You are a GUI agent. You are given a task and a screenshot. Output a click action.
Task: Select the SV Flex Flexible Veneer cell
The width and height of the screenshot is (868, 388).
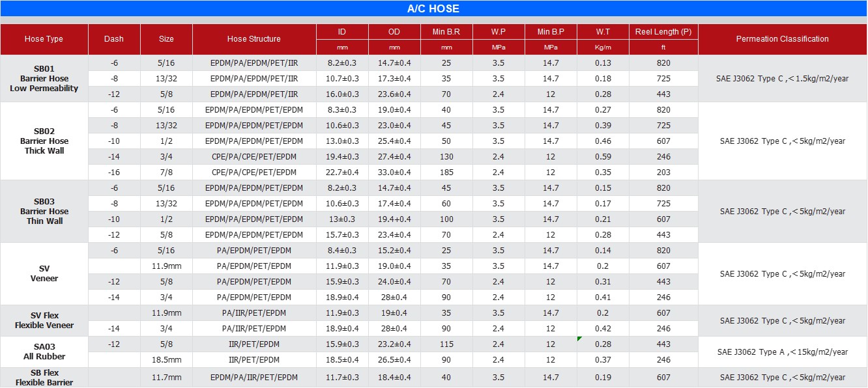44,320
